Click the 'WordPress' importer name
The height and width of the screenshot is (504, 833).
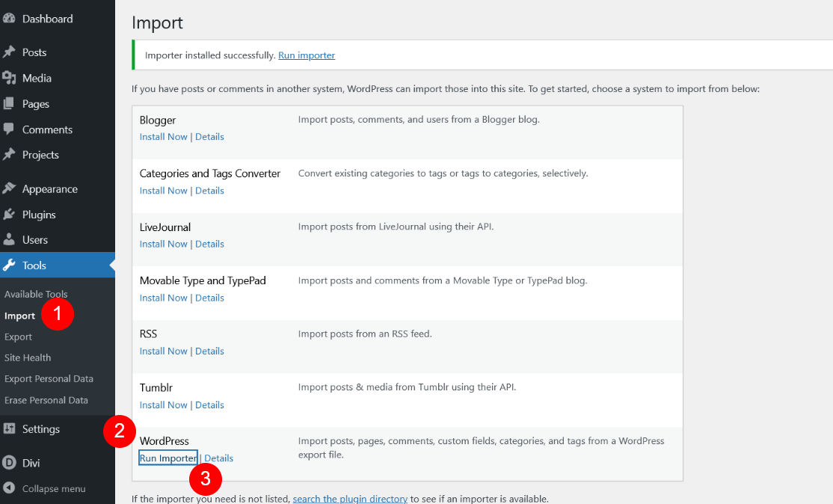tap(165, 440)
